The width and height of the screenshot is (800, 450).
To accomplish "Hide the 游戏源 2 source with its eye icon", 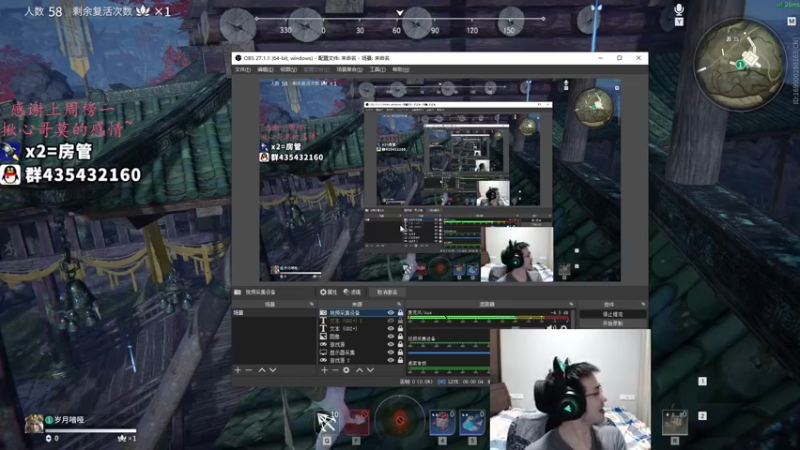I will coord(391,360).
